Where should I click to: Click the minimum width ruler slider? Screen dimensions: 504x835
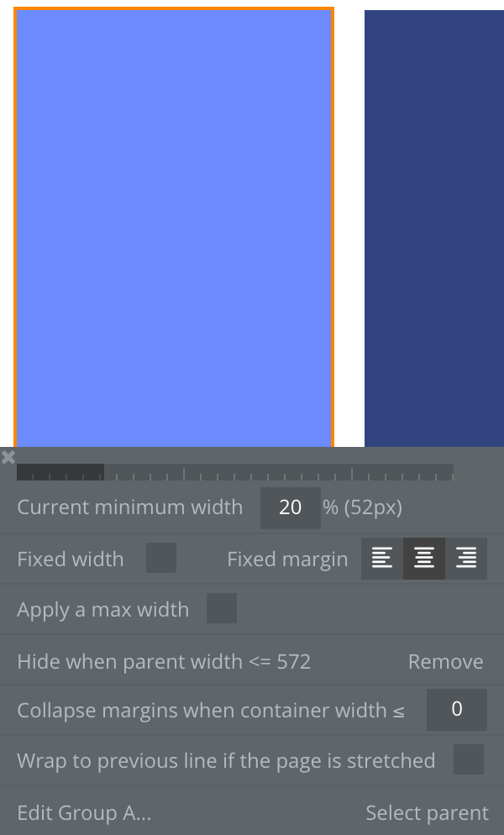(235, 472)
